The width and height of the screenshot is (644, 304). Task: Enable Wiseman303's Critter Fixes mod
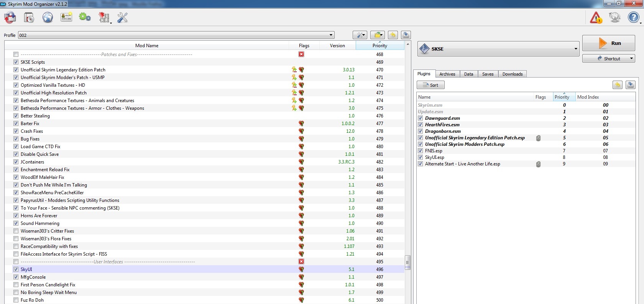(16, 231)
